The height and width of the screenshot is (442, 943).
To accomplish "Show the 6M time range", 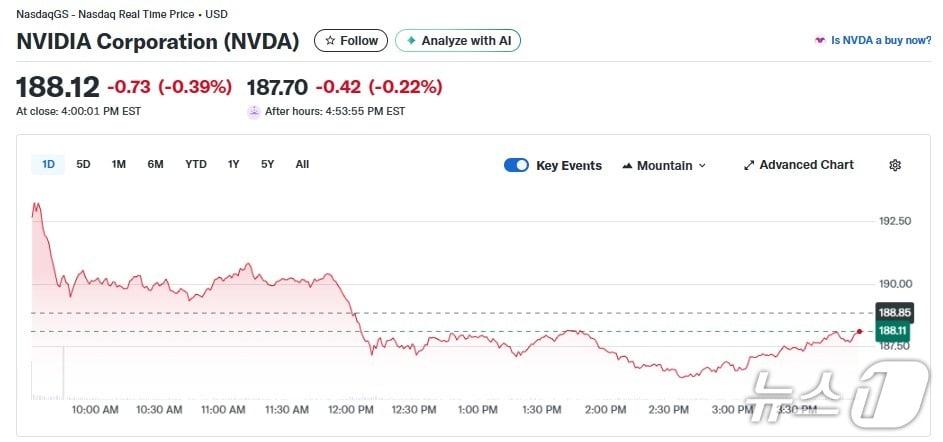I will pyautogui.click(x=155, y=164).
